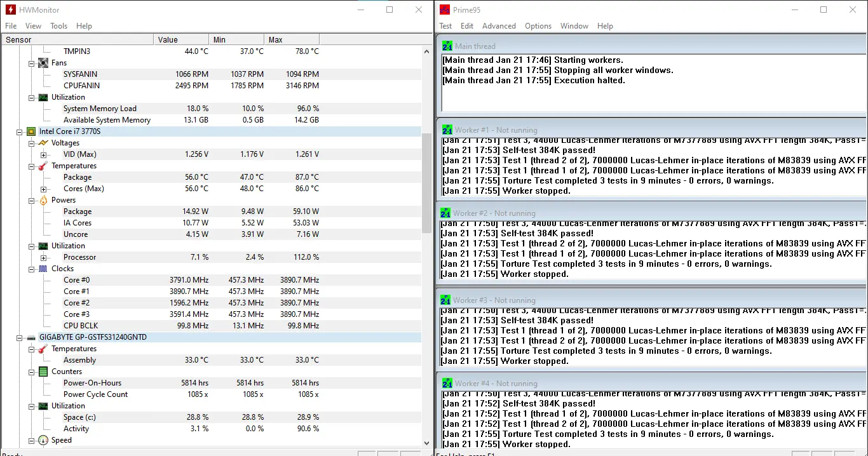Click the Worker #2 window icon
Screen dimensions: 868x456
[446, 213]
